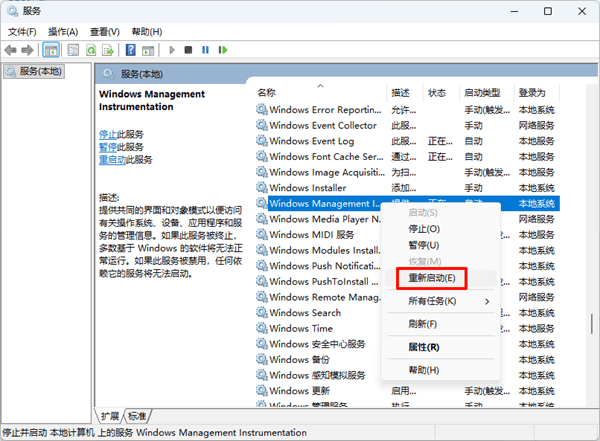Select the Windows Font Cache Service row
The height and width of the screenshot is (441, 600).
tap(407, 157)
